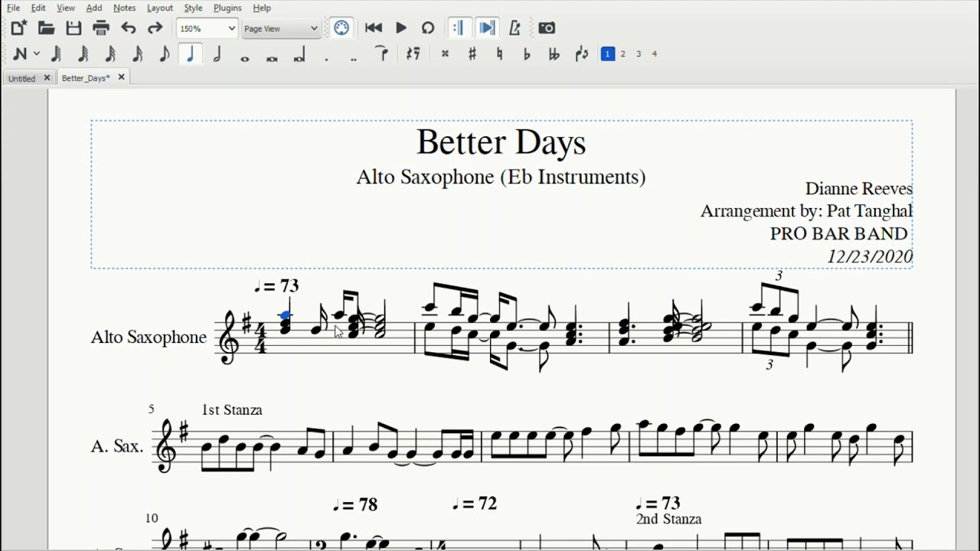Viewport: 980px width, 551px height.
Task: Redo the last undone action
Action: click(x=155, y=28)
